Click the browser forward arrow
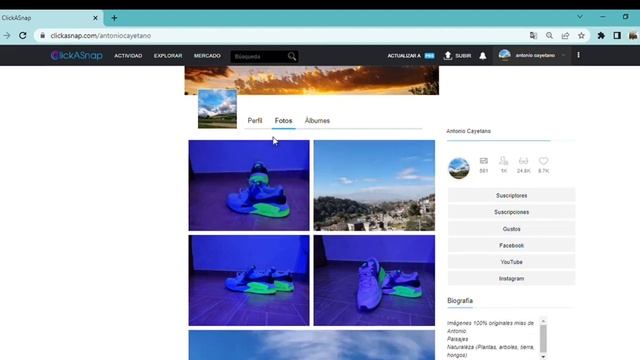The width and height of the screenshot is (640, 360). tap(7, 36)
